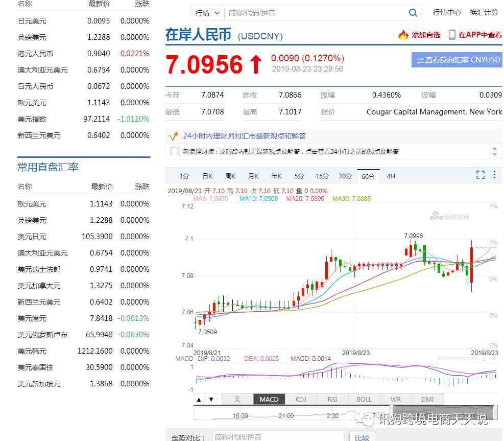The width and height of the screenshot is (504, 441).
Task: Click the advisor avatar icon
Action: point(174,151)
